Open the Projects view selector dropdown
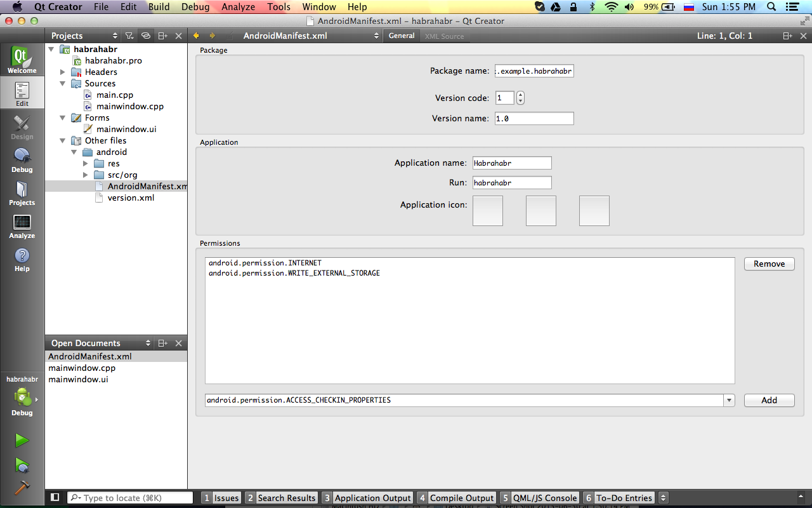The height and width of the screenshot is (508, 812). point(115,36)
